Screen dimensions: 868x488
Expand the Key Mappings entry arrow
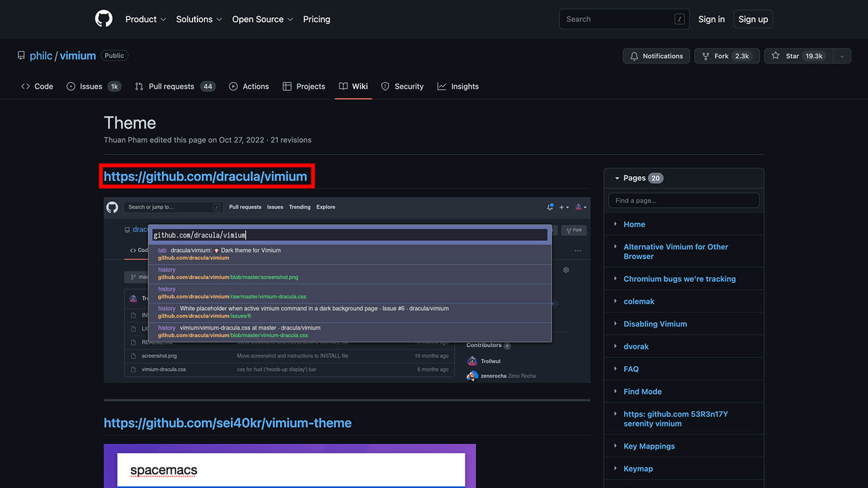(x=615, y=446)
